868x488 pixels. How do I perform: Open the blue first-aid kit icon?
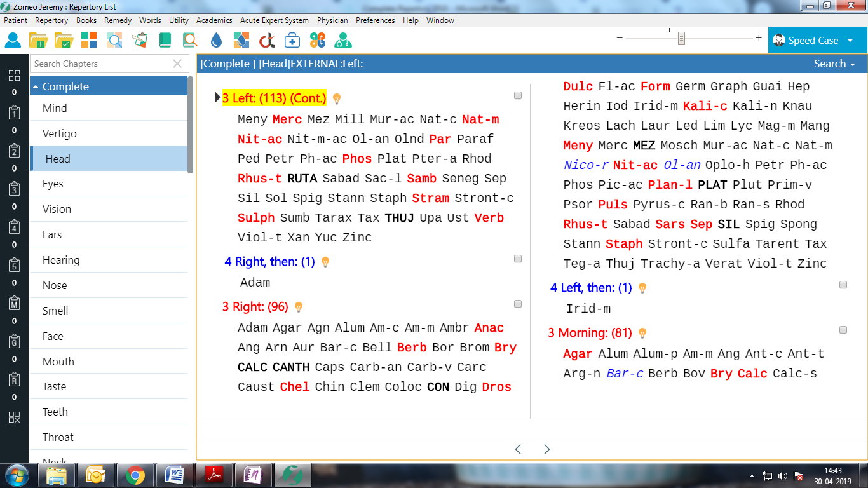292,41
